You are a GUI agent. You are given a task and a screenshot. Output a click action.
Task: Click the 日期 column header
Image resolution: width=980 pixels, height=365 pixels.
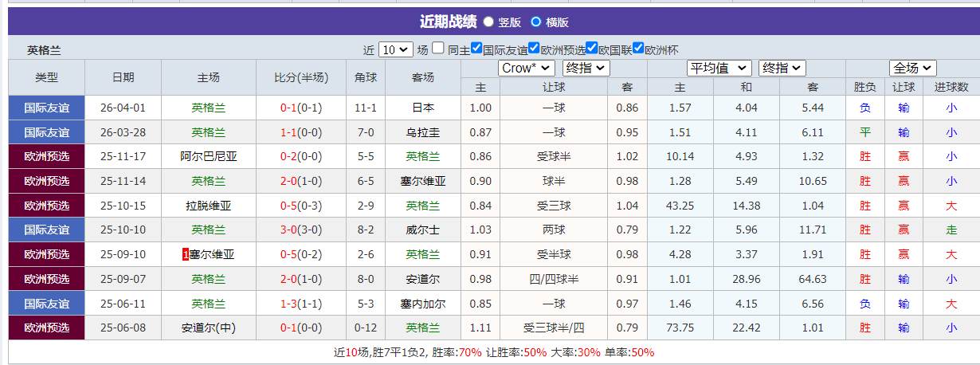123,77
